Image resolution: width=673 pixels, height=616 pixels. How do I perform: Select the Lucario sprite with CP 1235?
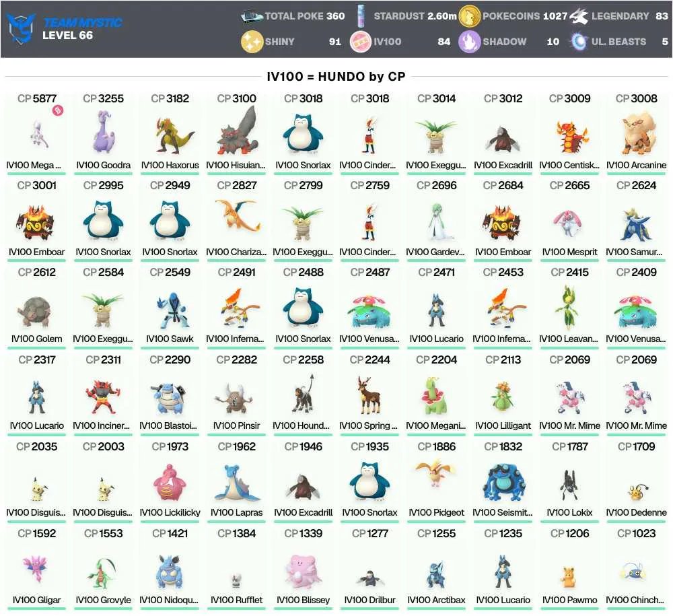(x=503, y=572)
